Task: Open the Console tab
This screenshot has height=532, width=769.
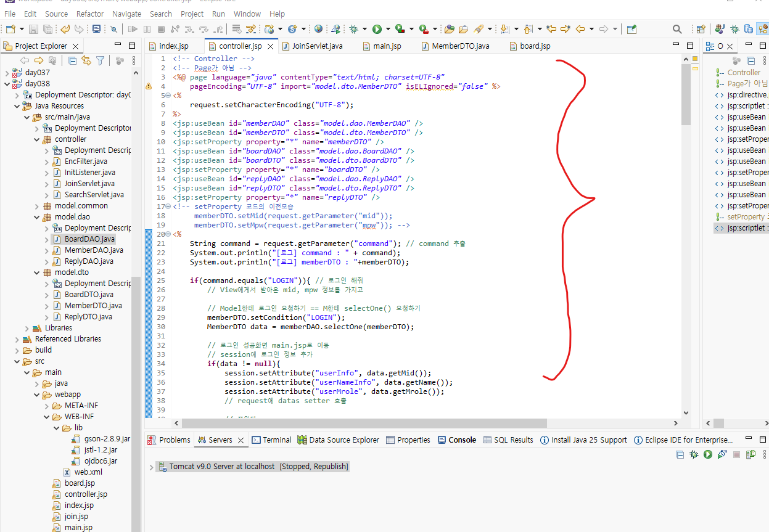Action: point(457,440)
